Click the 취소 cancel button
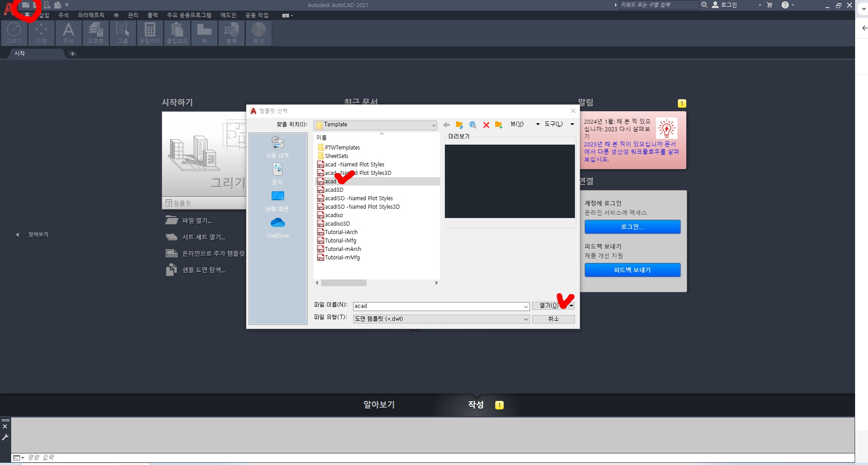This screenshot has width=868, height=465. 554,319
